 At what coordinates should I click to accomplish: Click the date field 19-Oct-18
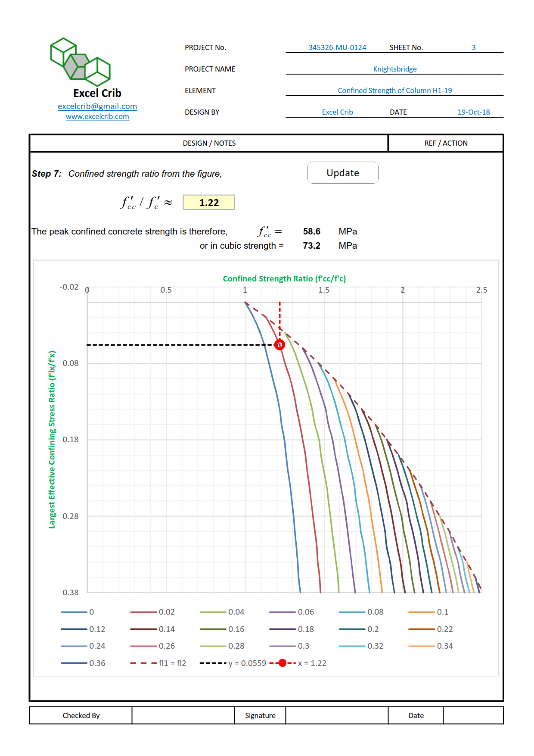pyautogui.click(x=473, y=112)
